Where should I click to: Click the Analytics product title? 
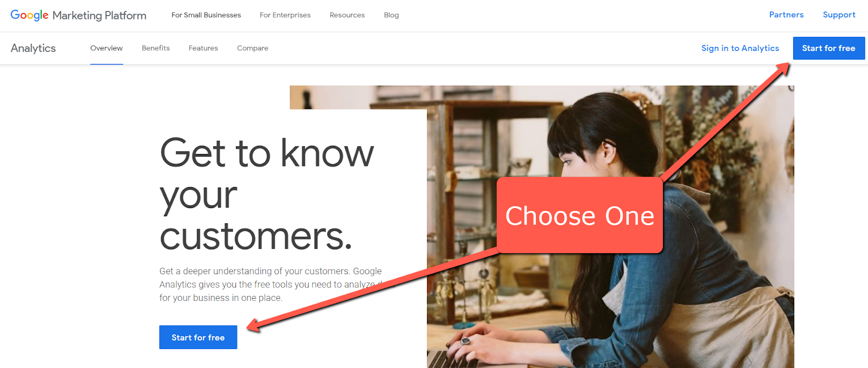pyautogui.click(x=33, y=48)
